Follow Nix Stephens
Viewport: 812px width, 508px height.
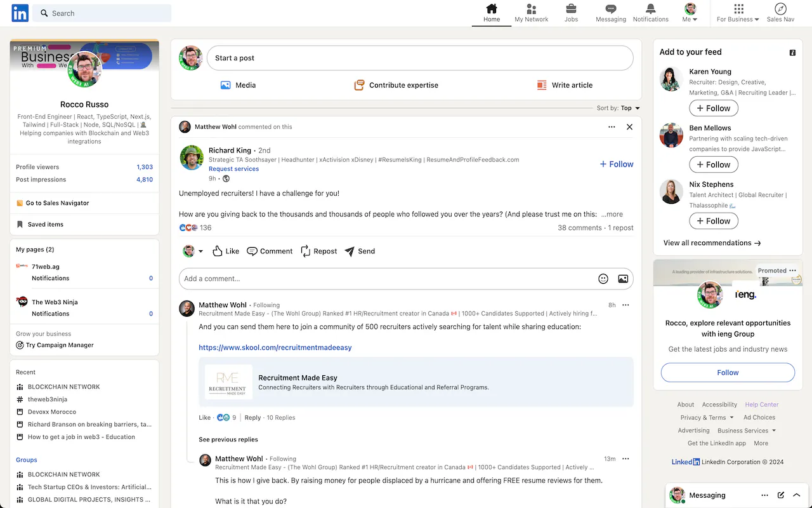coord(714,221)
